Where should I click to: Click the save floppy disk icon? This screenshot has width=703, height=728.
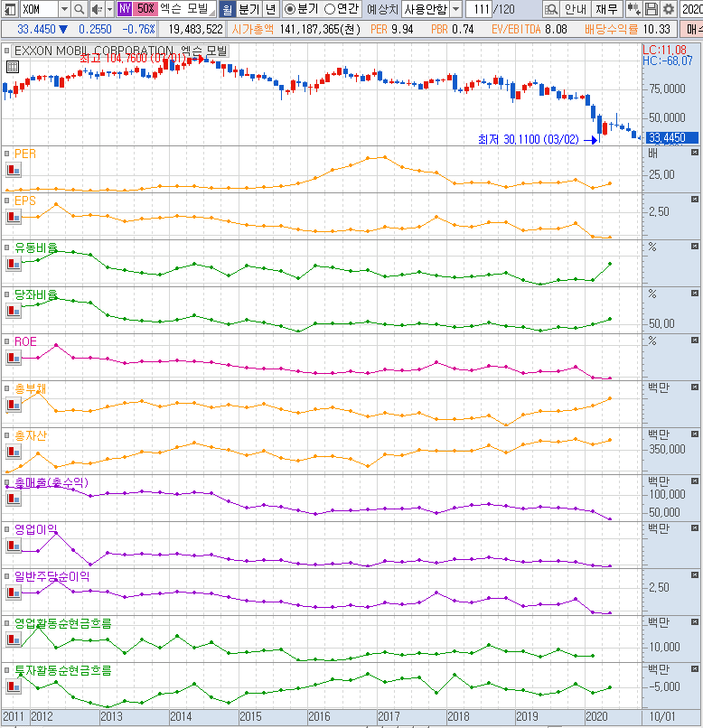coord(651,9)
